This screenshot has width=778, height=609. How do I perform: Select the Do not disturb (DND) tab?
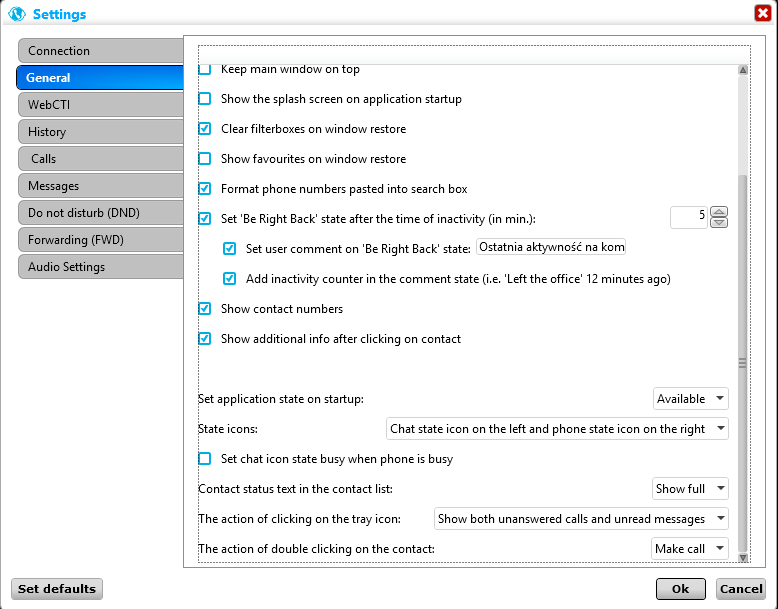(99, 213)
